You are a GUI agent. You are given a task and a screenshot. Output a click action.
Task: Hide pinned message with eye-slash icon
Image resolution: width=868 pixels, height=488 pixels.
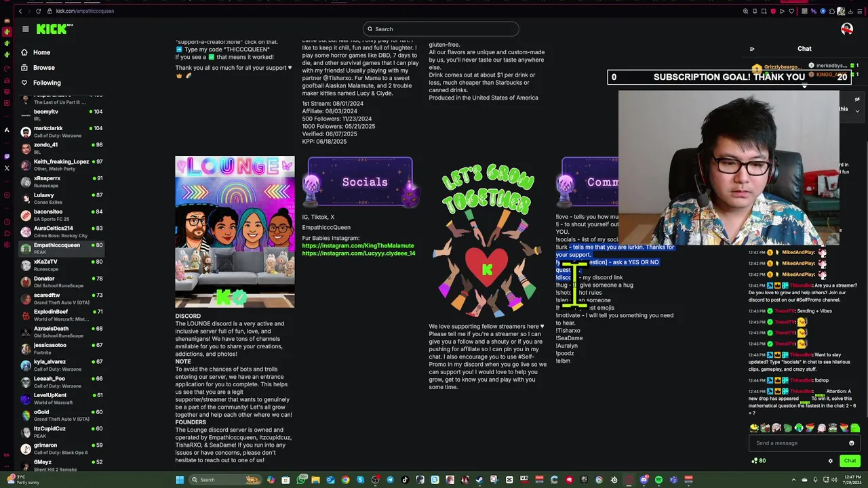coord(857,100)
